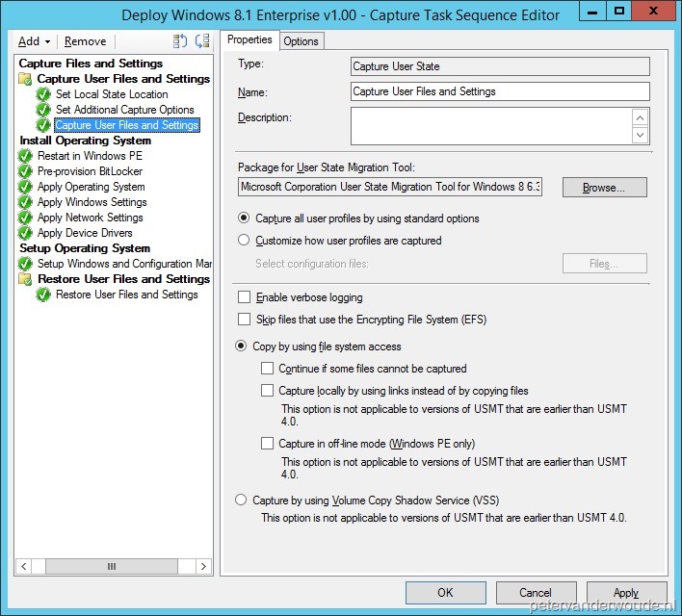
Task: Check Skip files that use EFS
Action: [x=245, y=319]
